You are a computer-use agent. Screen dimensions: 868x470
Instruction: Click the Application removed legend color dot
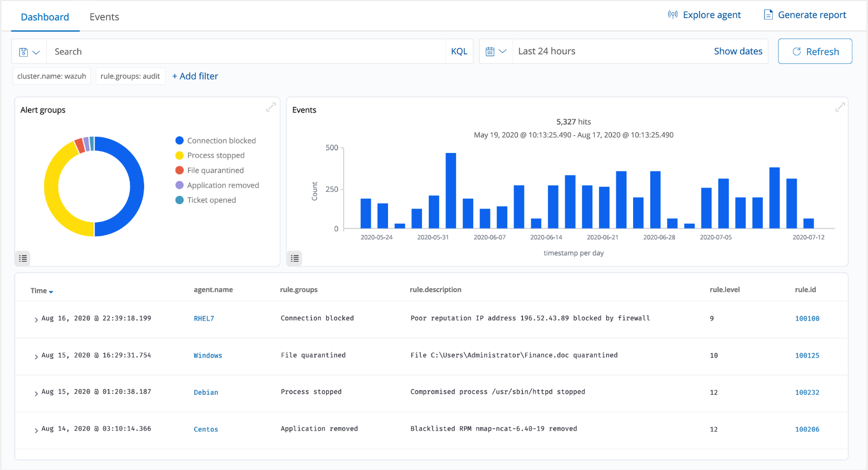tap(179, 185)
